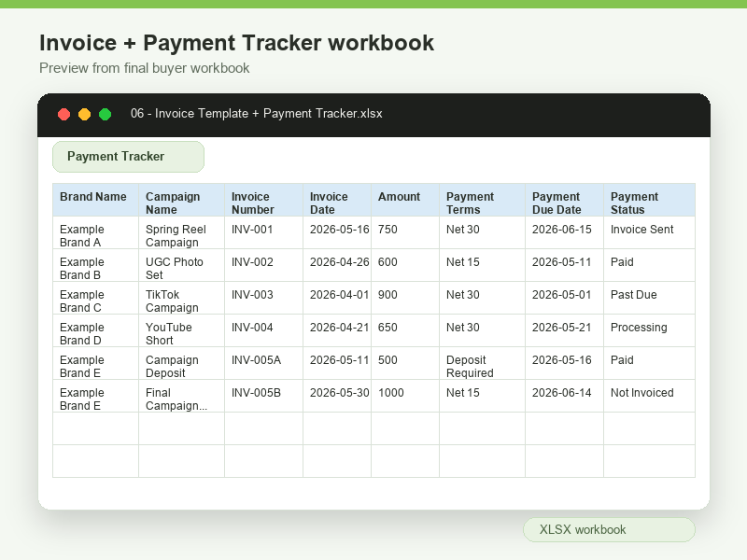Click invoice number INV-004
747x560 pixels.
[x=263, y=330]
